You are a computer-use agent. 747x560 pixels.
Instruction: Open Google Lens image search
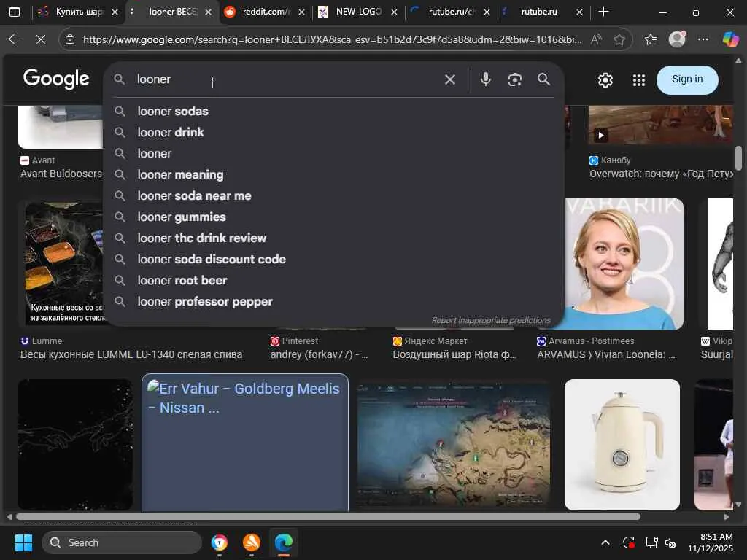[x=515, y=79]
